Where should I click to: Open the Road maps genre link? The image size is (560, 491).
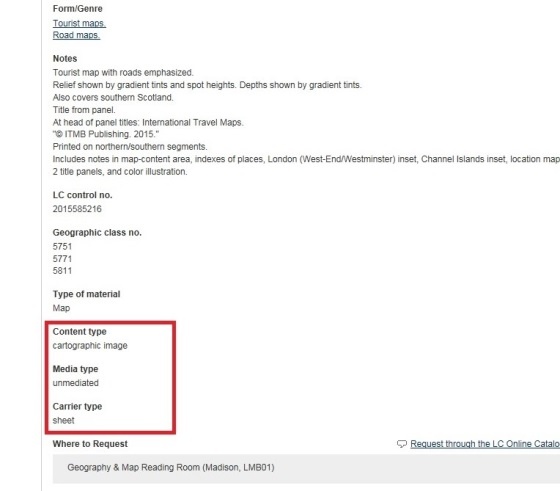coord(76,35)
